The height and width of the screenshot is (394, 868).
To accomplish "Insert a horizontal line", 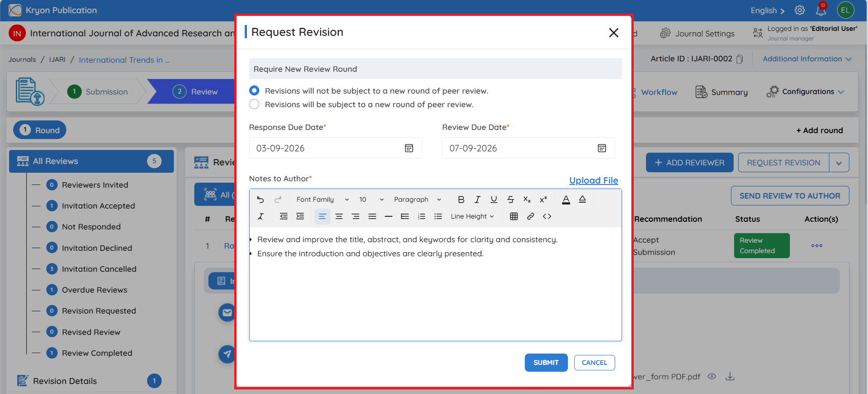I will click(x=389, y=216).
